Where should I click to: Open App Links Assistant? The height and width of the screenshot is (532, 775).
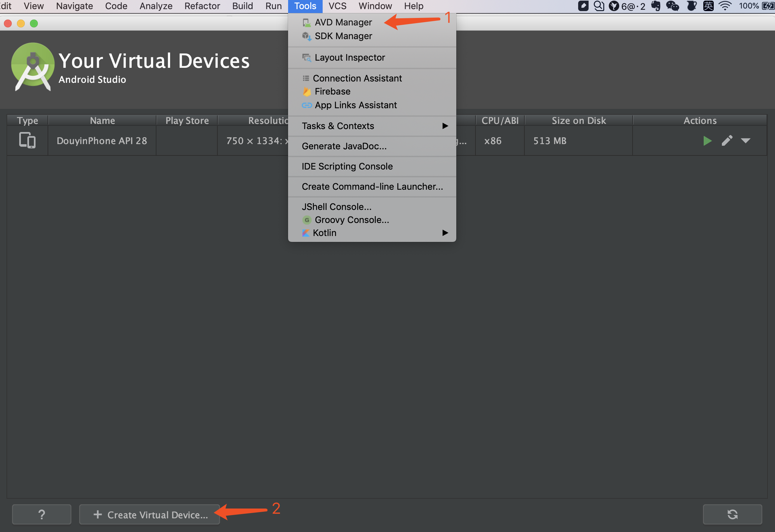356,105
